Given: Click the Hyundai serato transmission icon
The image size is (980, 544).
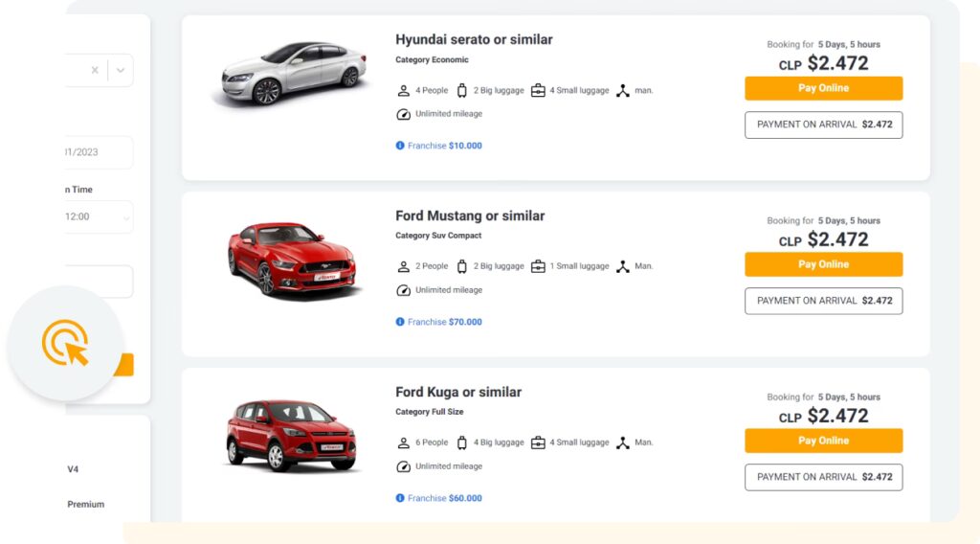Looking at the screenshot, I should (623, 91).
